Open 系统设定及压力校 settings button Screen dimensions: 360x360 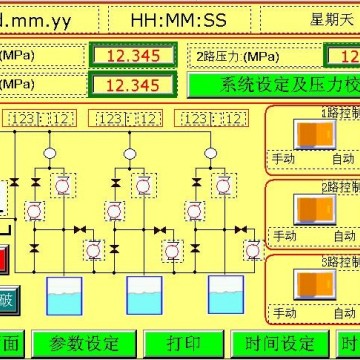[273, 85]
